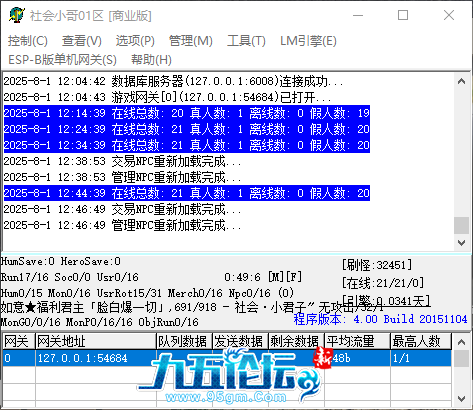
Task: Select log line 12:46:49 管理NPC重新加载完成
Action: (x=122, y=225)
